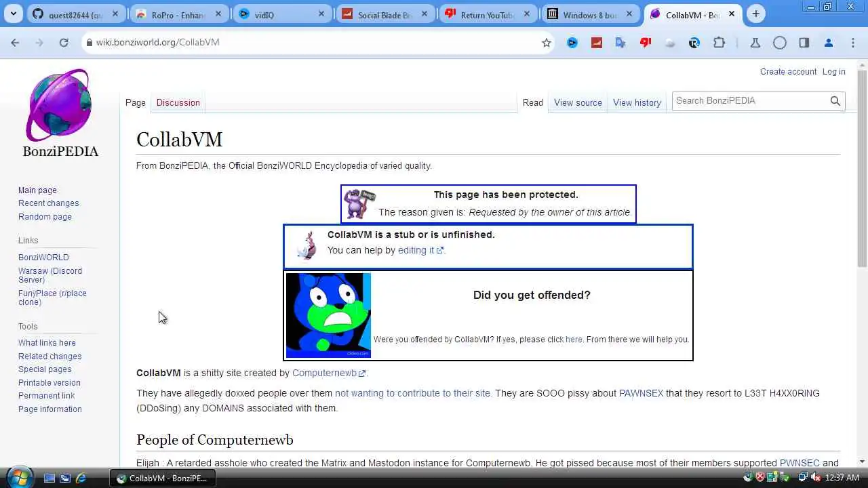Bookmark this page with the star icon
868x488 pixels.
click(x=547, y=42)
